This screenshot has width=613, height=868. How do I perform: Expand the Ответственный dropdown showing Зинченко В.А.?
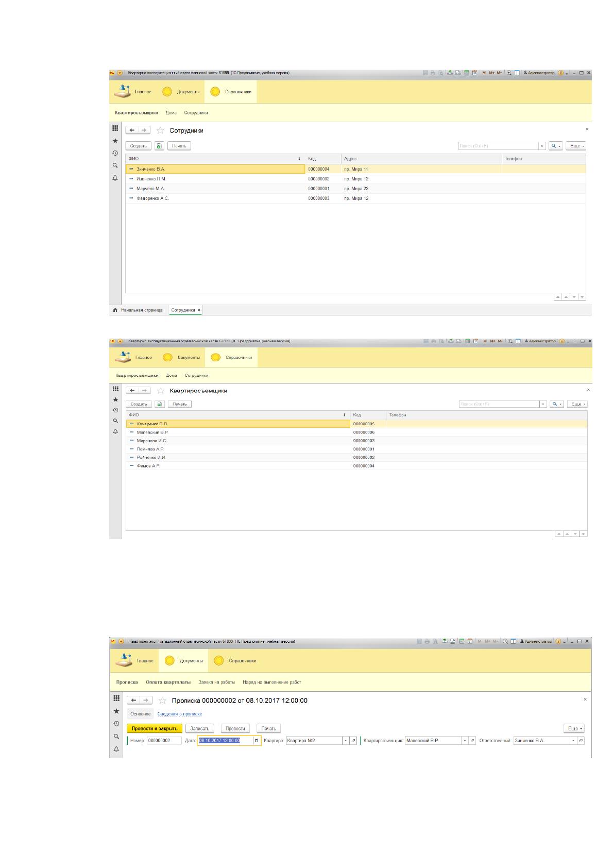[573, 741]
